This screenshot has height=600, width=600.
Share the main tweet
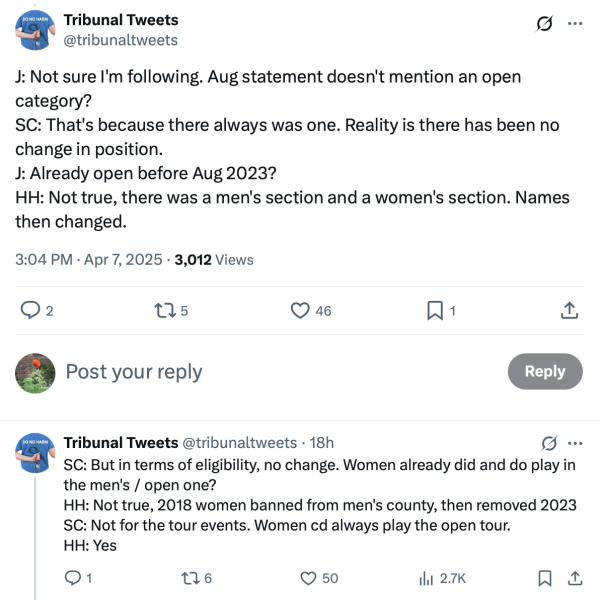click(x=569, y=311)
